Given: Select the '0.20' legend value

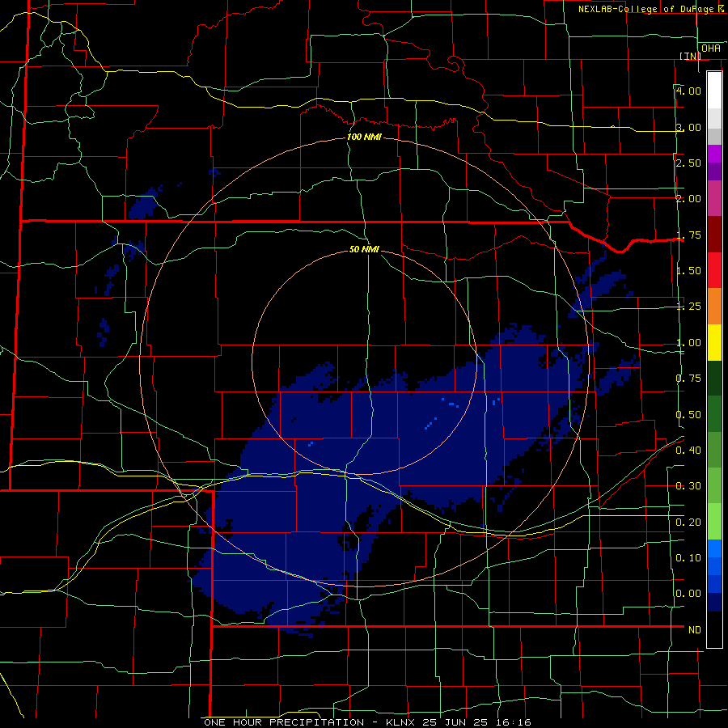Looking at the screenshot, I should point(688,523).
